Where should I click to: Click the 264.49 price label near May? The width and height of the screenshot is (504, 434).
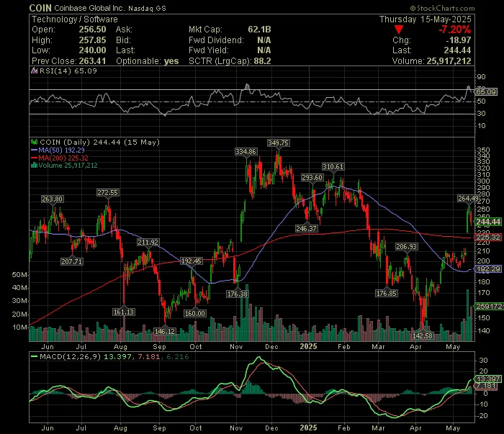[468, 199]
